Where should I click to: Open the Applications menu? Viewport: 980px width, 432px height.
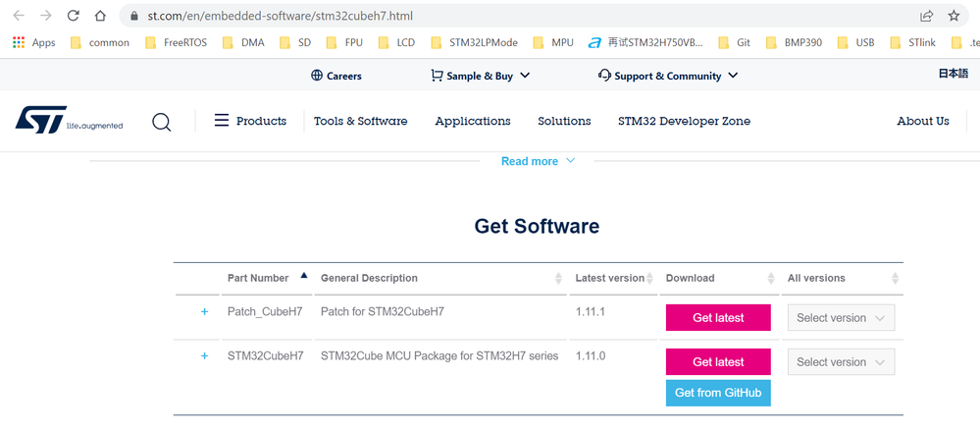473,121
